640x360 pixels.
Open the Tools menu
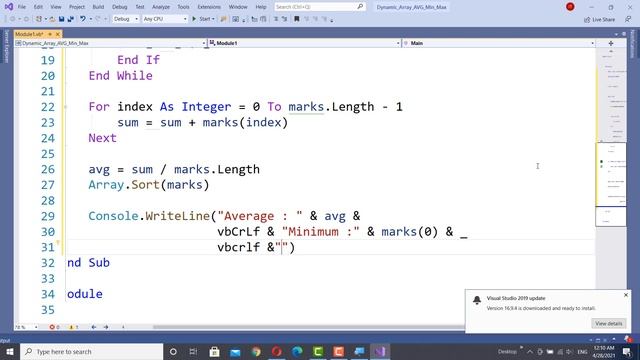[183, 7]
